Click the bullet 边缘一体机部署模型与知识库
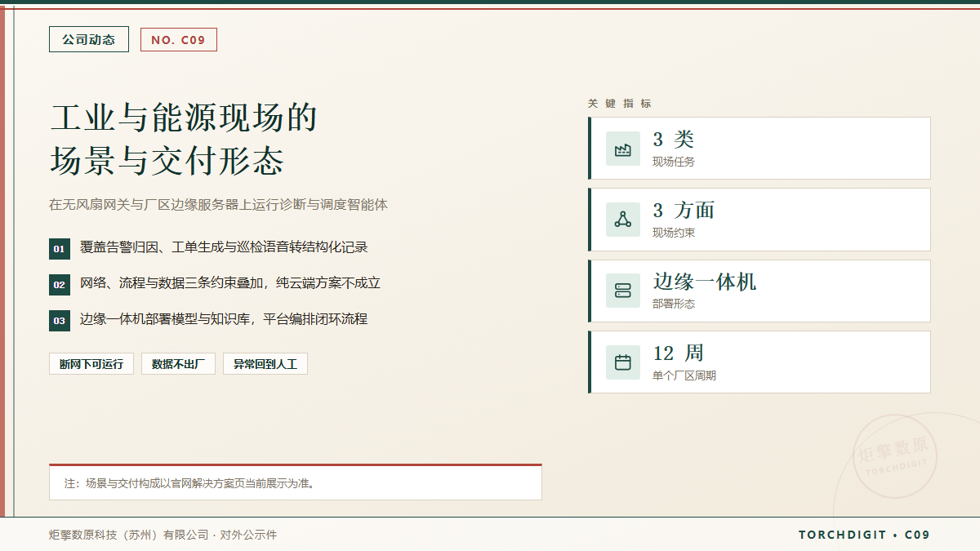Viewport: 980px width, 551px height. [x=165, y=319]
